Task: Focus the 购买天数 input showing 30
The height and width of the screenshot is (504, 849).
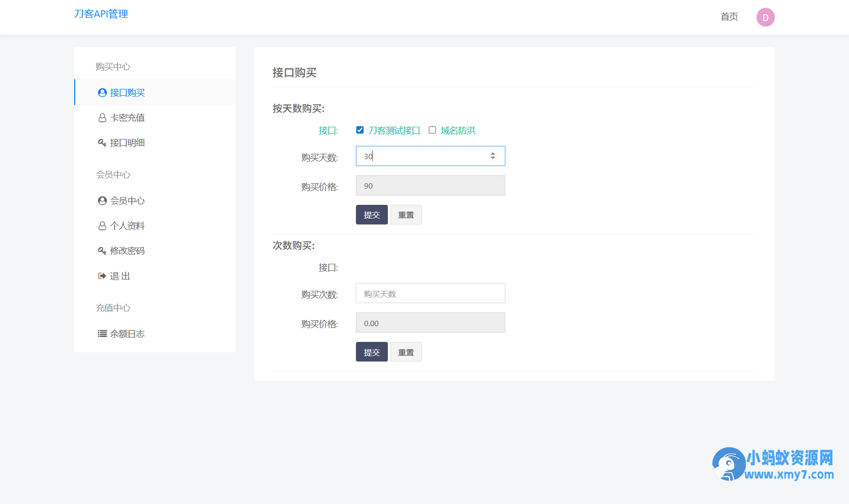Action: [x=430, y=156]
